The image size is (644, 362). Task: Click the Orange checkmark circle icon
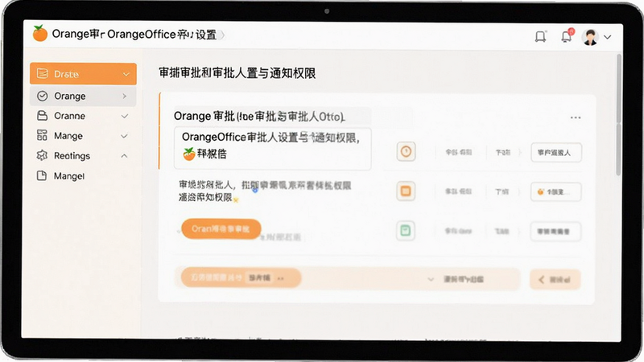(x=43, y=96)
